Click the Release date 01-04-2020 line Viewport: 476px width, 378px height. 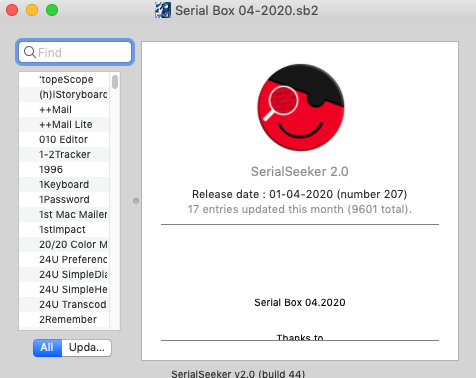click(x=299, y=194)
